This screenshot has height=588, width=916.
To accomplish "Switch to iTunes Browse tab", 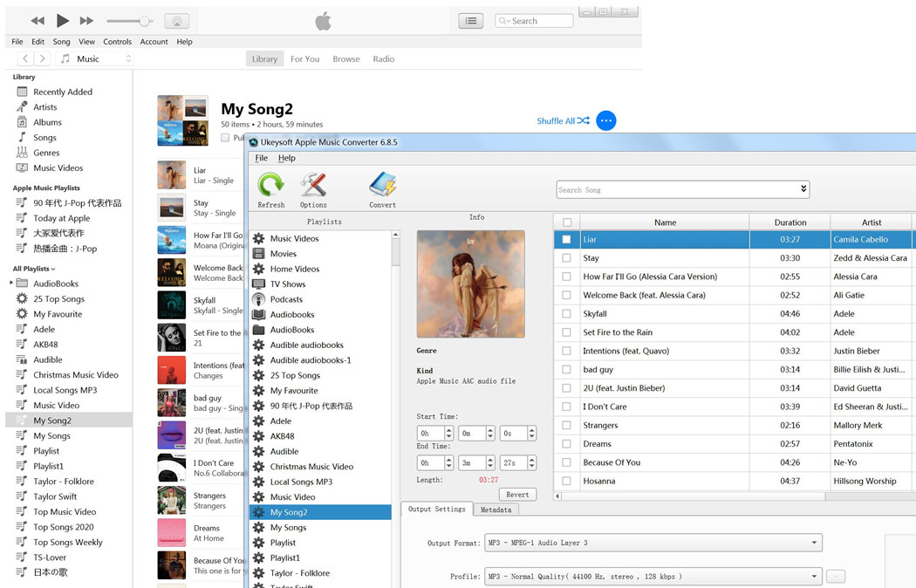I will (x=345, y=59).
